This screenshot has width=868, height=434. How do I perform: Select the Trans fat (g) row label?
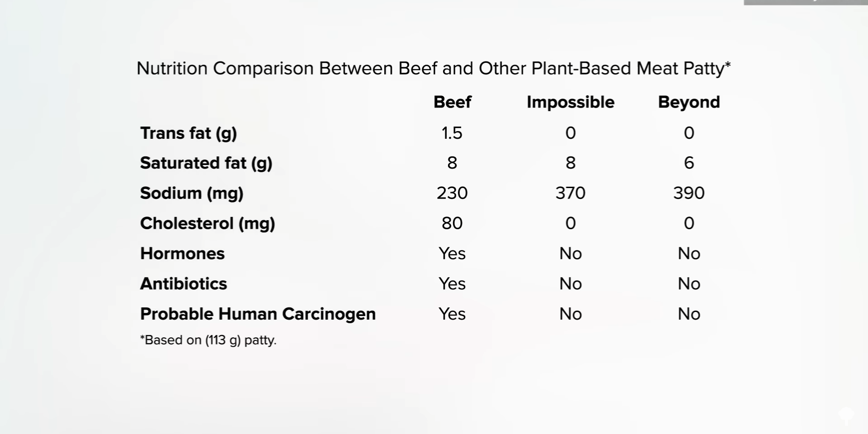pyautogui.click(x=189, y=133)
